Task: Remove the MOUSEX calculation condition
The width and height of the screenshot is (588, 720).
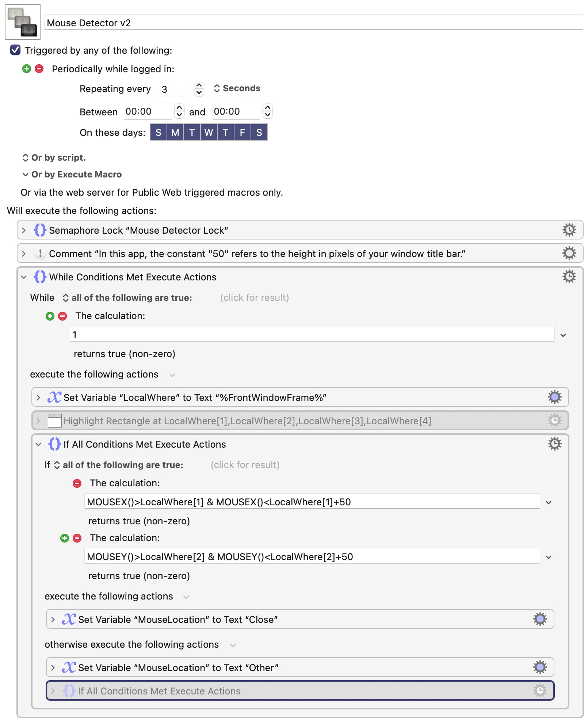Action: point(77,483)
